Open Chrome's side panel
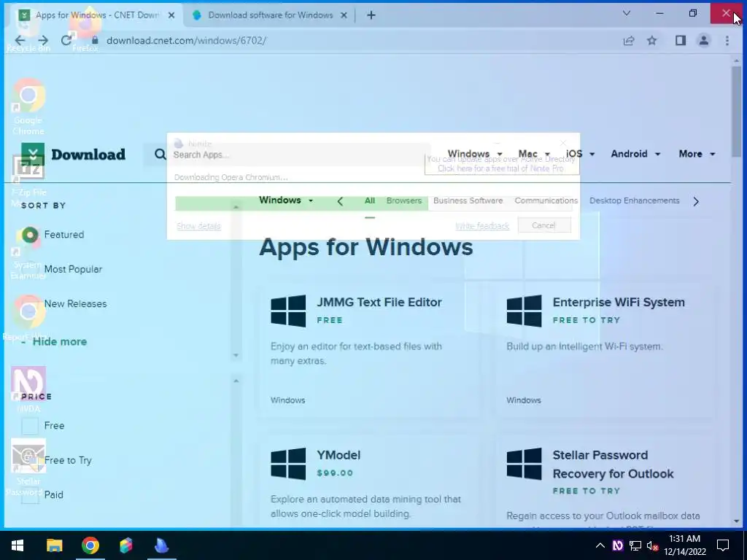The image size is (747, 560). pyautogui.click(x=681, y=41)
